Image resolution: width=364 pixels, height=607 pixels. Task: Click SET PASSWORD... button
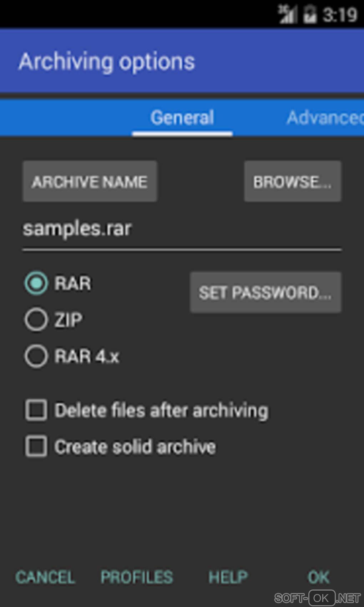(266, 292)
